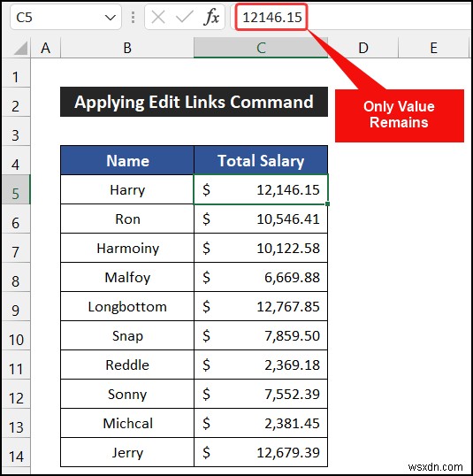This screenshot has height=476, width=473.
Task: Select the salary cell 2,369.18
Action: pos(261,365)
